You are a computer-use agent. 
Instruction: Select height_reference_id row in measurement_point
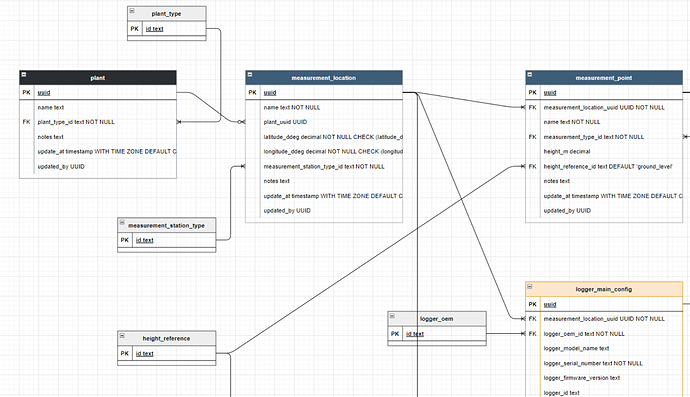pyautogui.click(x=604, y=166)
